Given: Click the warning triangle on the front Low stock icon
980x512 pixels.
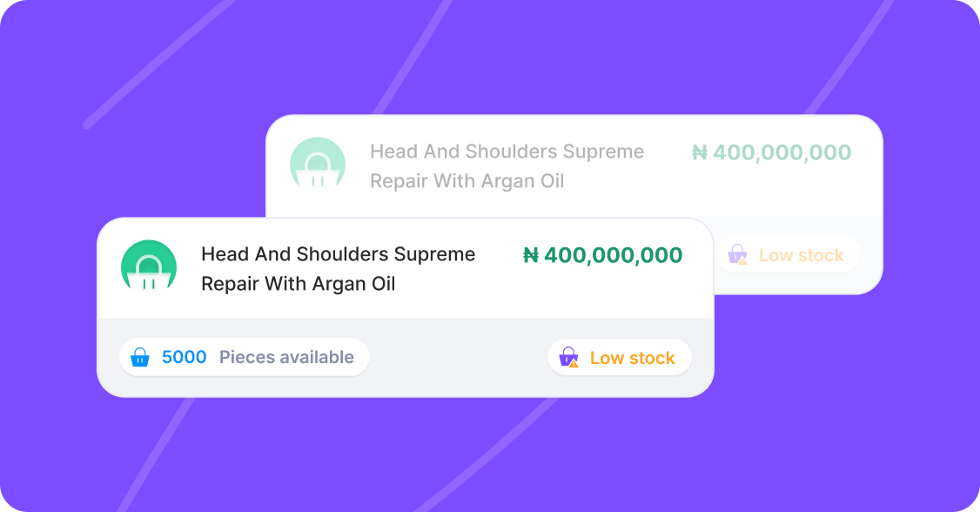Looking at the screenshot, I should 574,363.
